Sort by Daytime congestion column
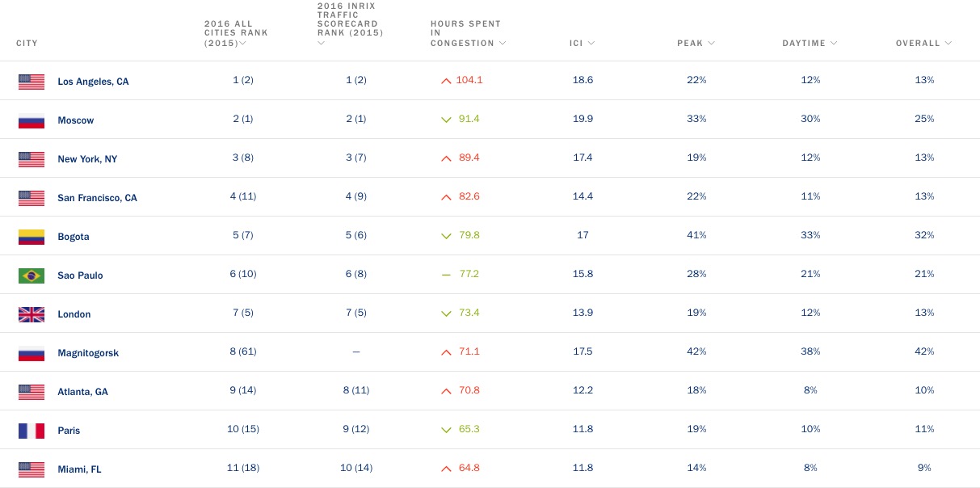 point(809,43)
